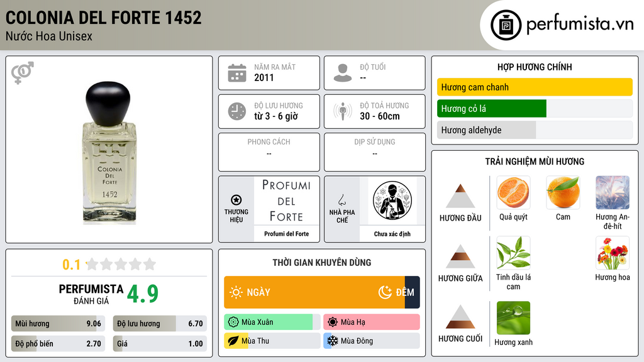This screenshot has width=644, height=362.
Task: Click the user rating value 0.1
Action: pyautogui.click(x=71, y=265)
